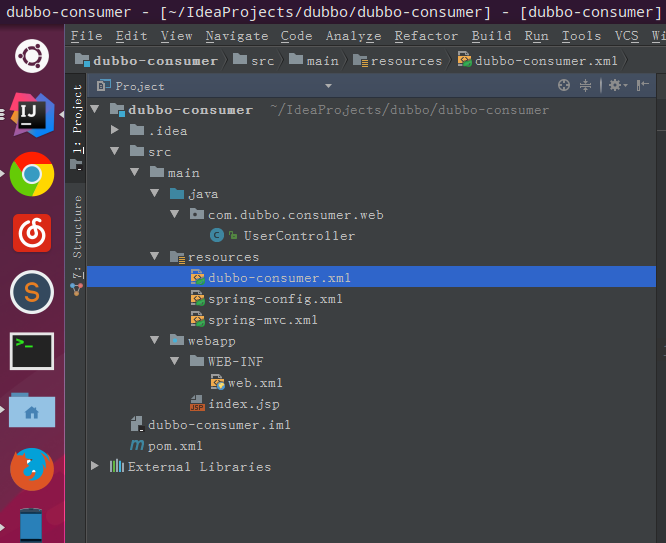Open the Terminal dock icon
Viewport: 666px width, 543px height.
[x=32, y=351]
